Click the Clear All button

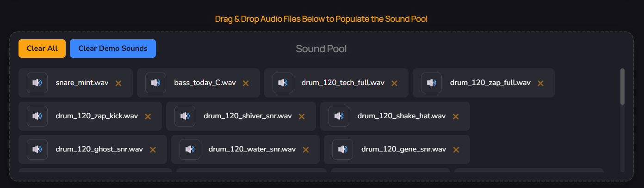(x=42, y=49)
